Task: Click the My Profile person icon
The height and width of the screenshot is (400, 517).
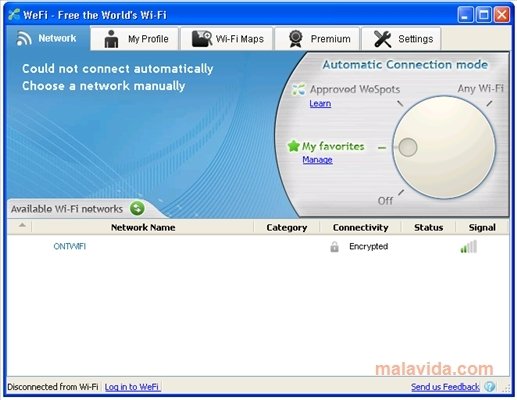Action: [111, 39]
